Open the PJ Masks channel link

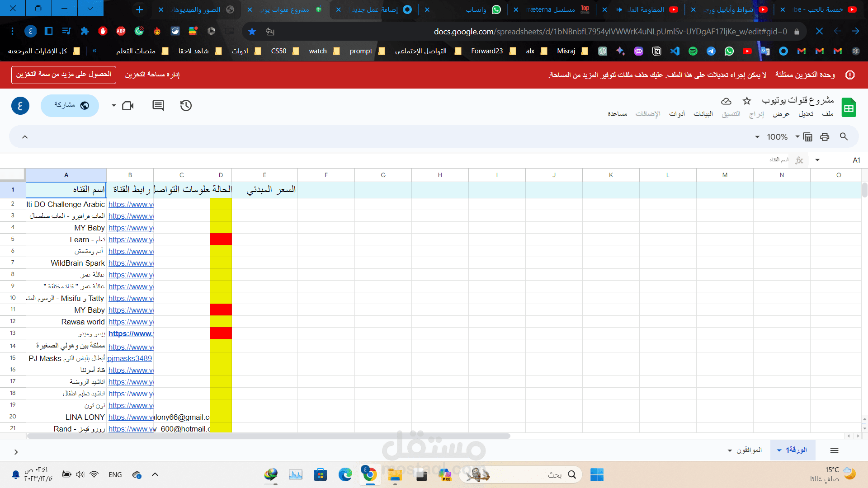point(130,358)
